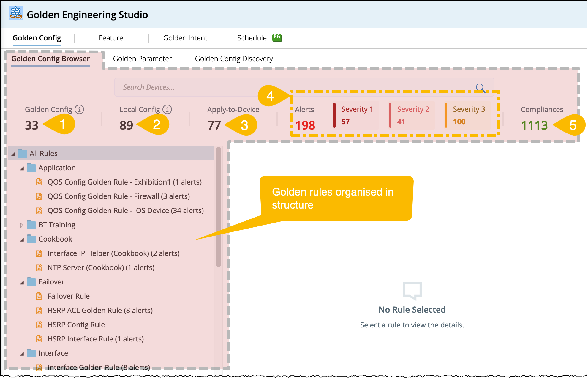Collapse the Cookbook folder

pos(22,240)
